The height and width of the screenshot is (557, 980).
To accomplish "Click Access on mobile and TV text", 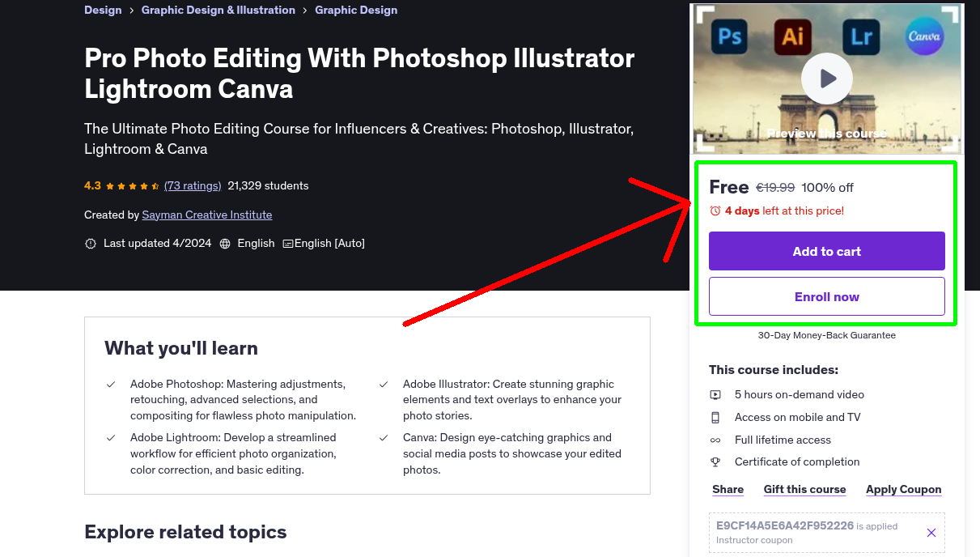I will 798,418.
